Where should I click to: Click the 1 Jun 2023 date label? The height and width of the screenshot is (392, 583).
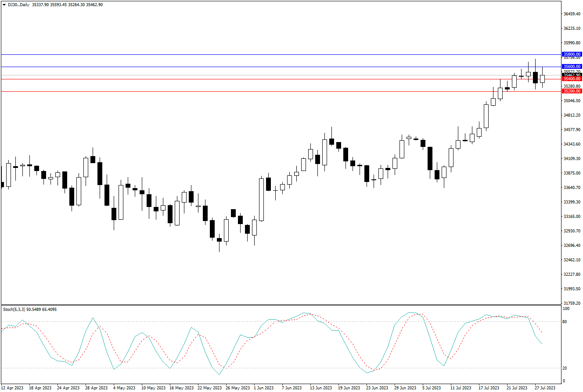(263, 388)
